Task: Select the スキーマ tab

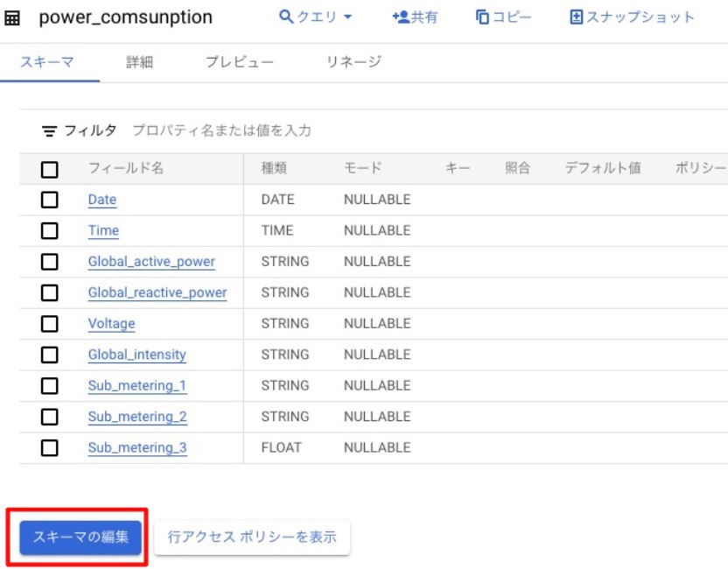Action: click(47, 62)
